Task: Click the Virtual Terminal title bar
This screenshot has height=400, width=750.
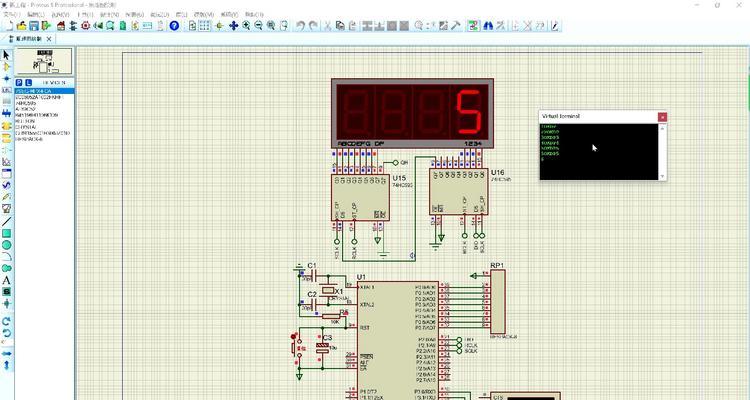Action: click(x=599, y=116)
